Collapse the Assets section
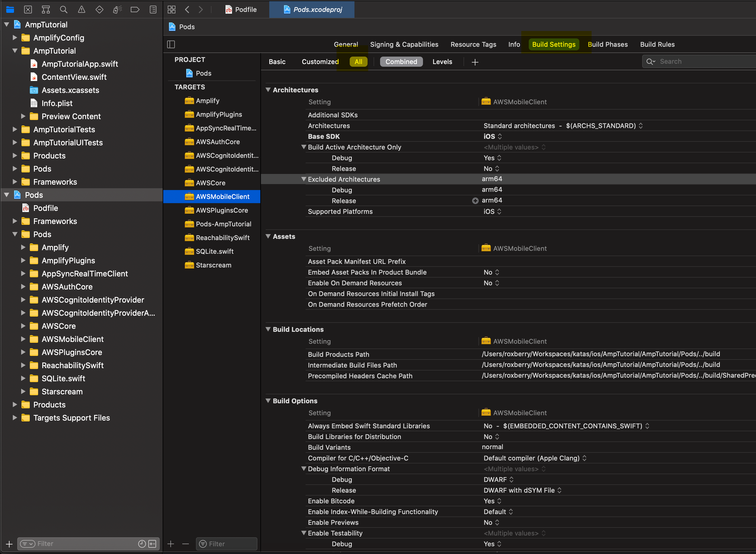This screenshot has width=756, height=554. pyautogui.click(x=268, y=236)
